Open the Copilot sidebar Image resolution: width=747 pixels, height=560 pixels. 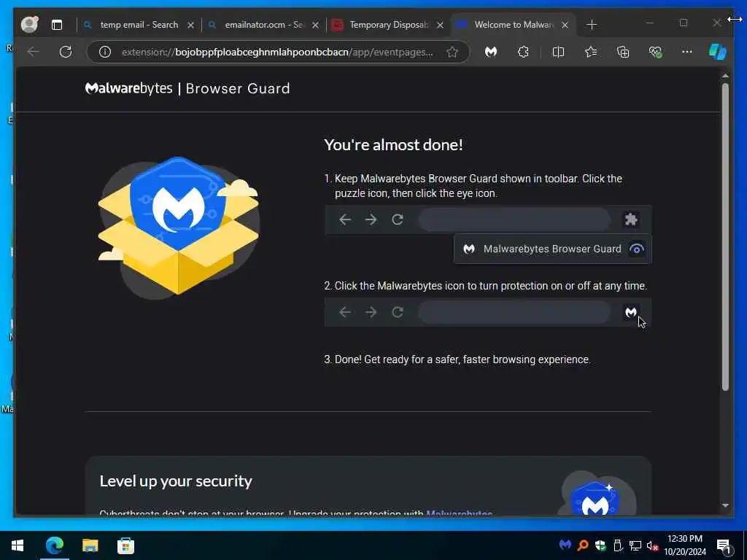point(718,52)
